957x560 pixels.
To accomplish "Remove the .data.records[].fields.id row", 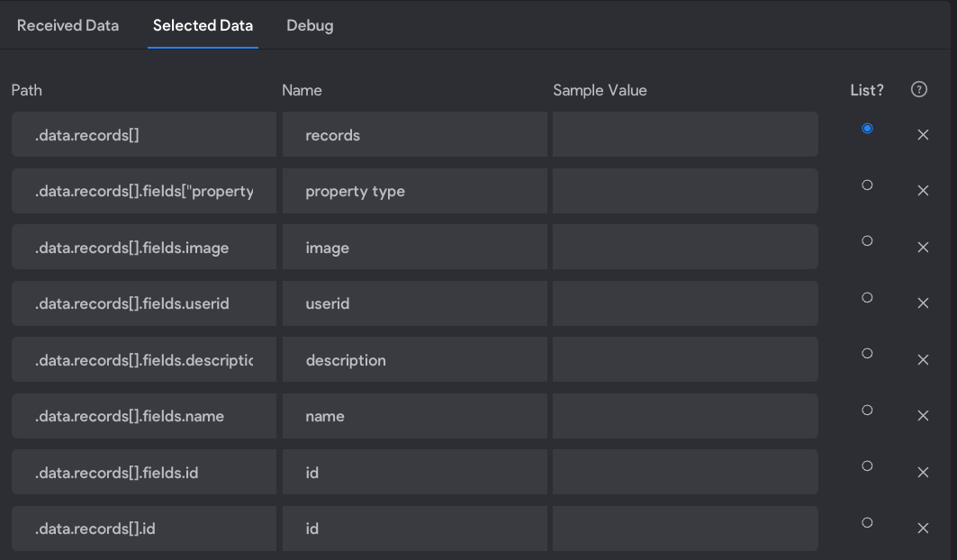I will (923, 472).
